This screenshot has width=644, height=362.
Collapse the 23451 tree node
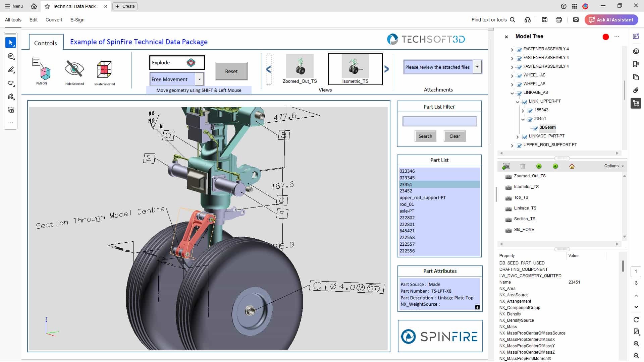[523, 119]
